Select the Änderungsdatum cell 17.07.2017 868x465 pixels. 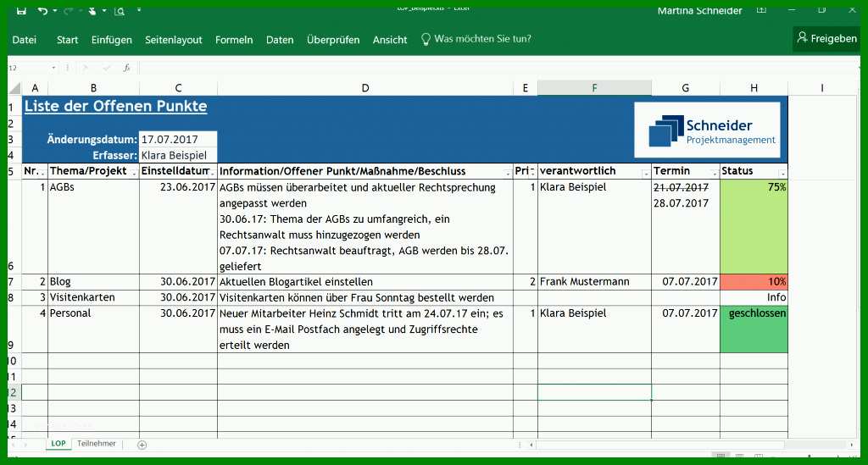[x=178, y=140]
